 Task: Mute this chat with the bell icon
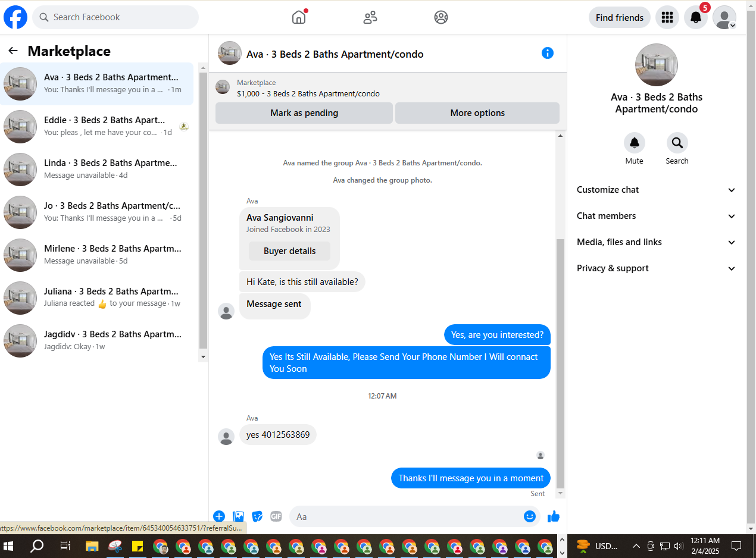[x=635, y=143]
